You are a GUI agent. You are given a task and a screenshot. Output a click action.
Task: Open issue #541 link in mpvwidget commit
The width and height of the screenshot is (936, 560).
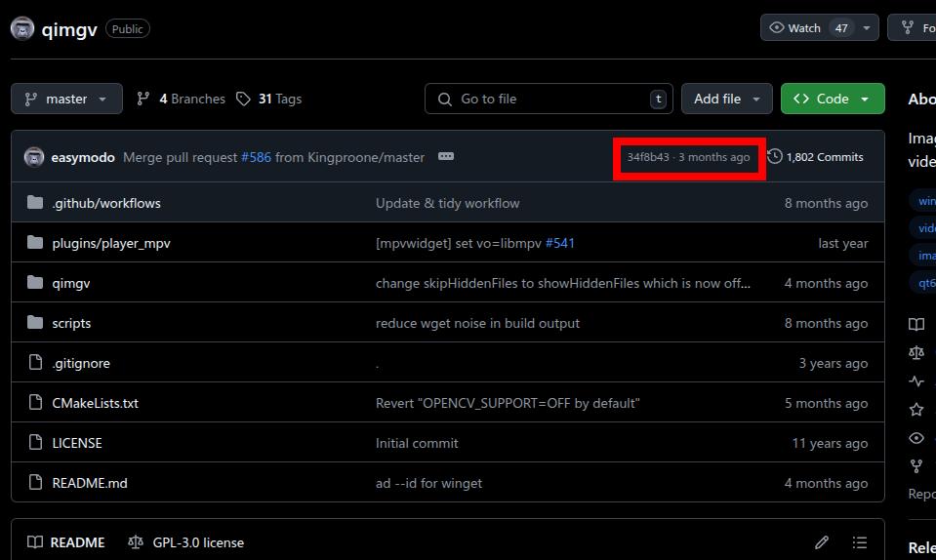[x=560, y=243]
